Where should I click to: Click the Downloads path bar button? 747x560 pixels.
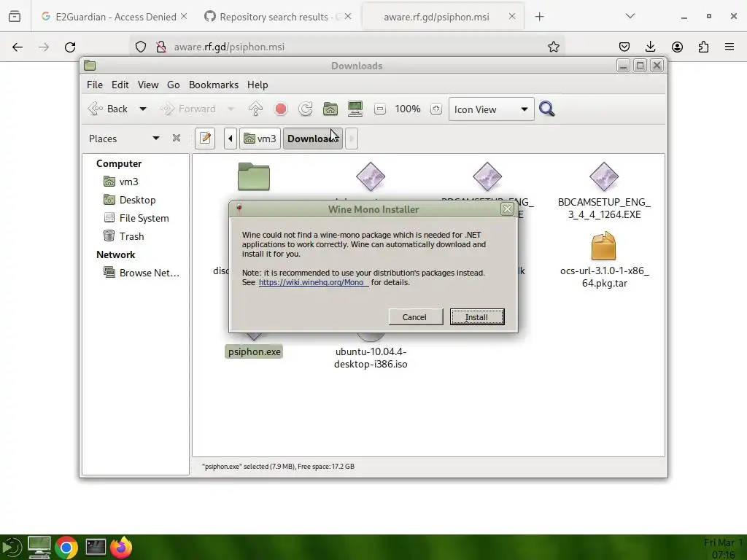click(x=312, y=139)
